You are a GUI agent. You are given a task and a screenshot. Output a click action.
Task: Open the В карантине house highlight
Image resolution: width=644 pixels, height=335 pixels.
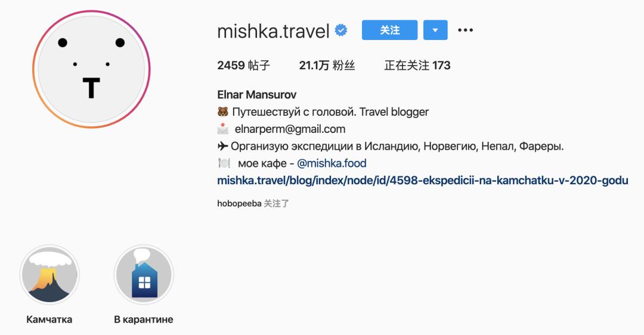coord(144,274)
